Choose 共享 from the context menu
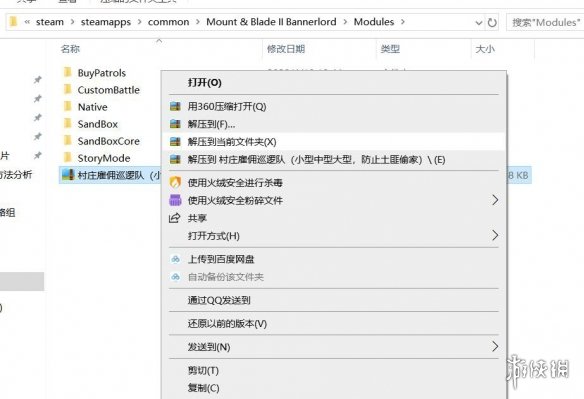This screenshot has height=399, width=584. pyautogui.click(x=334, y=218)
